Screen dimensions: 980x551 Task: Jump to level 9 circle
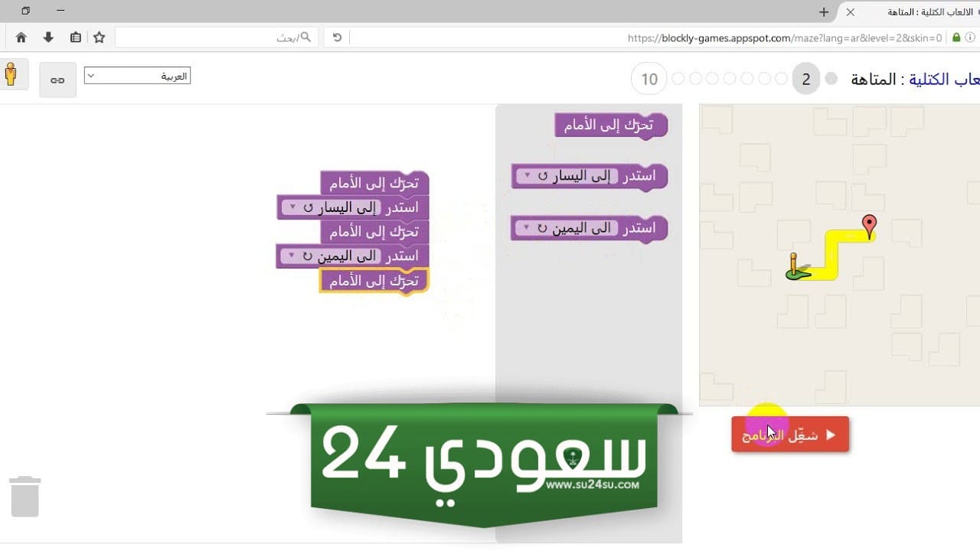point(678,79)
